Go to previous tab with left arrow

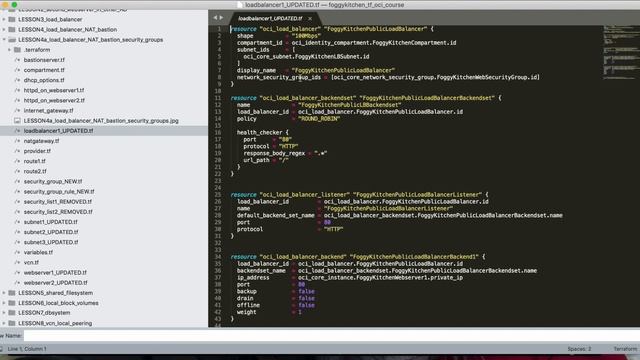click(215, 18)
